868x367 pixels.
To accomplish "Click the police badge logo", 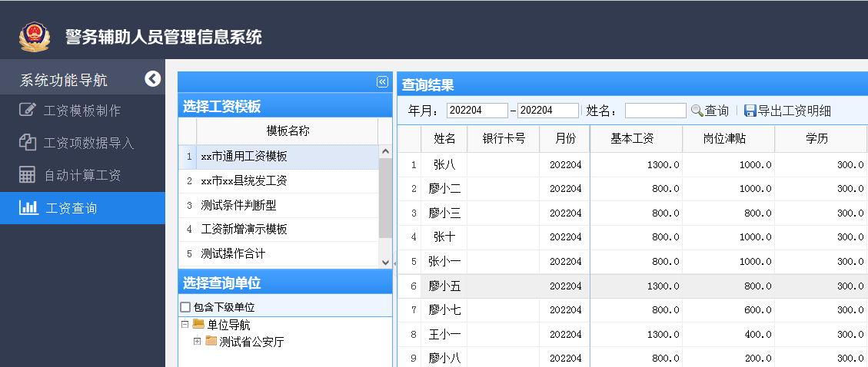I will click(x=33, y=36).
